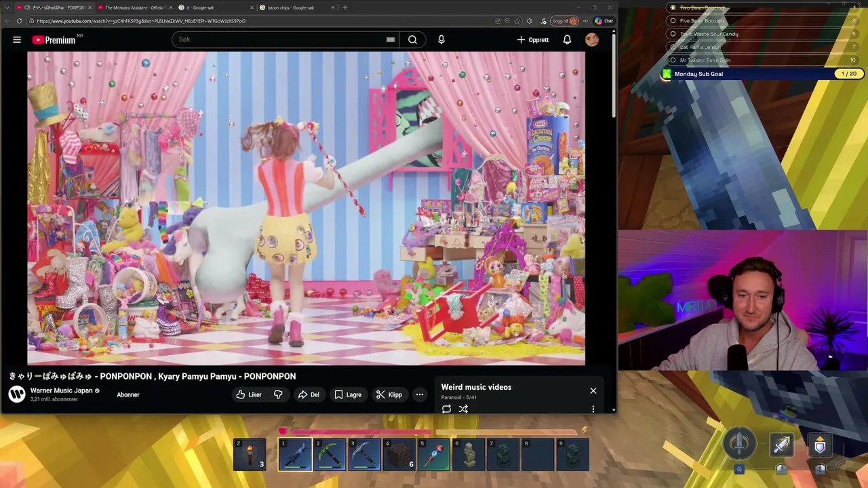The image size is (868, 488).
Task: Open a new browser tab
Action: pyautogui.click(x=345, y=7)
